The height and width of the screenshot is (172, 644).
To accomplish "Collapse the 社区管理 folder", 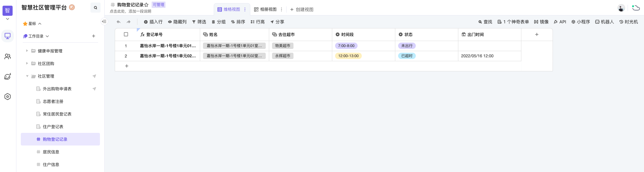I will 27,76.
